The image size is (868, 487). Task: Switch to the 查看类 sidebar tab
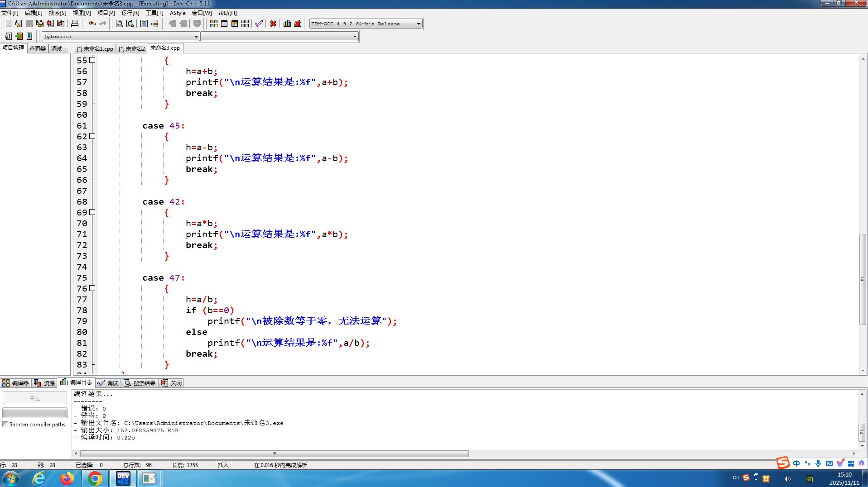click(38, 48)
